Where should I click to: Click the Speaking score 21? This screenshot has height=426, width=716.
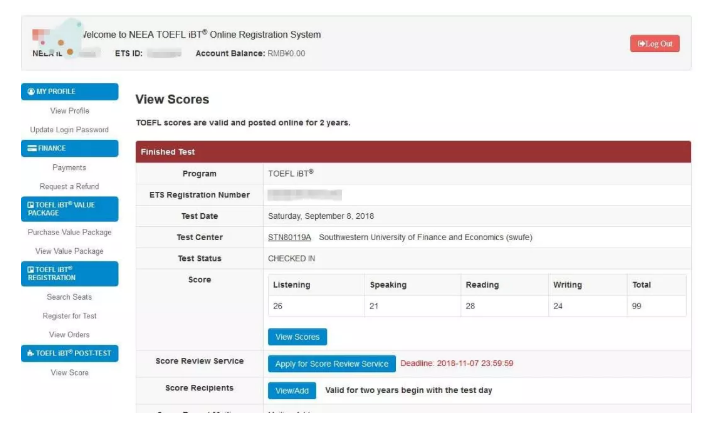coord(374,306)
